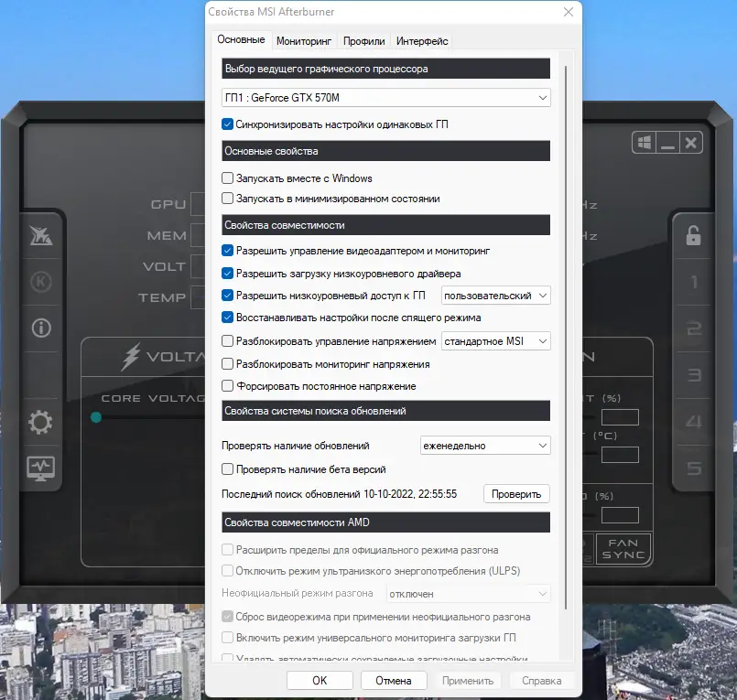Image resolution: width=737 pixels, height=700 pixels.
Task: Toggle Восстанавливать настройки после спящего режима
Action: tap(227, 318)
